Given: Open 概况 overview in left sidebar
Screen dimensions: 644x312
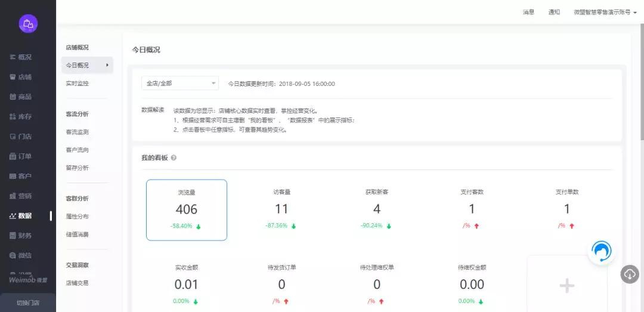Looking at the screenshot, I should tap(21, 57).
